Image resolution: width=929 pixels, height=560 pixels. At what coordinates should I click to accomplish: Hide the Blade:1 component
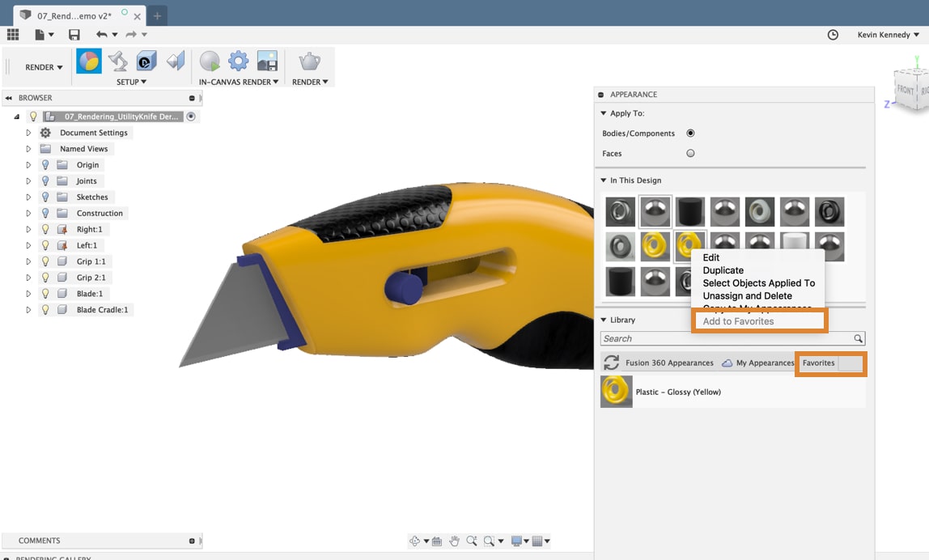coord(45,293)
